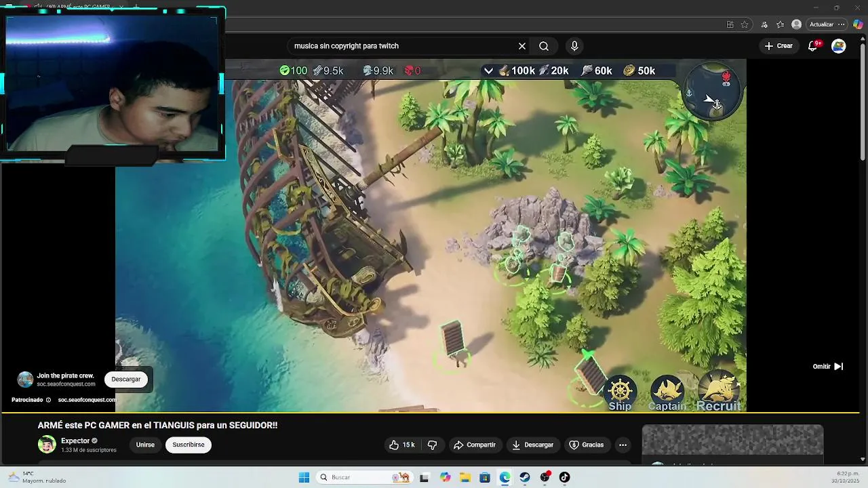Click the 100 green check resource
This screenshot has height=488, width=868.
tap(293, 70)
